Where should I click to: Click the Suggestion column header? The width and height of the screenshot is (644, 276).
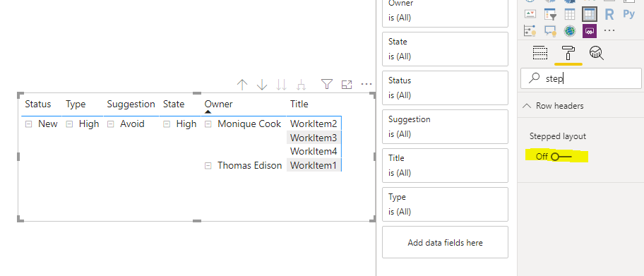pos(131,104)
